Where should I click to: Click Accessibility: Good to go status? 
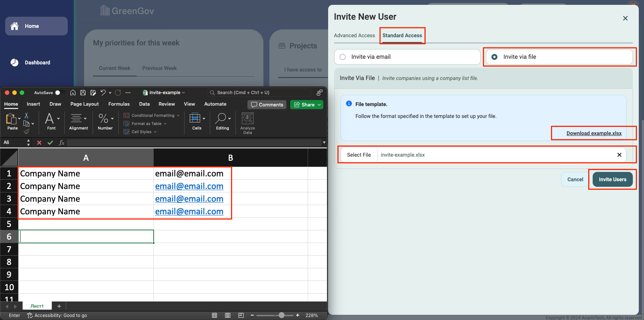[57, 316]
